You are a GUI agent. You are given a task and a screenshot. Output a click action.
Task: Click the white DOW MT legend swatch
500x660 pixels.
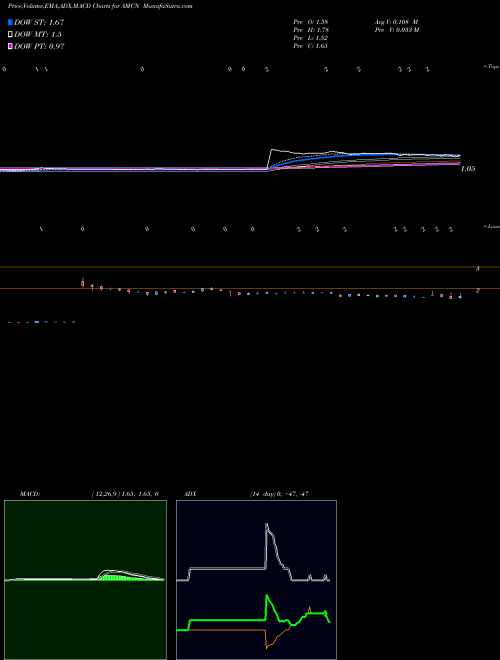point(10,34)
